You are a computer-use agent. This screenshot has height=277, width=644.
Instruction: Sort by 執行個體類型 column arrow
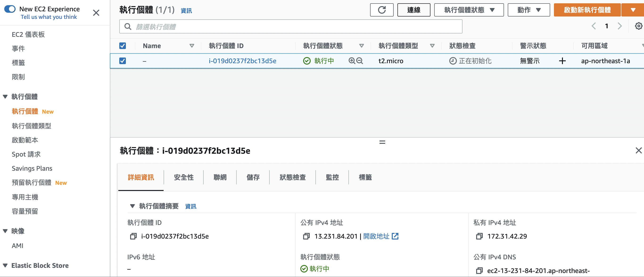point(432,46)
